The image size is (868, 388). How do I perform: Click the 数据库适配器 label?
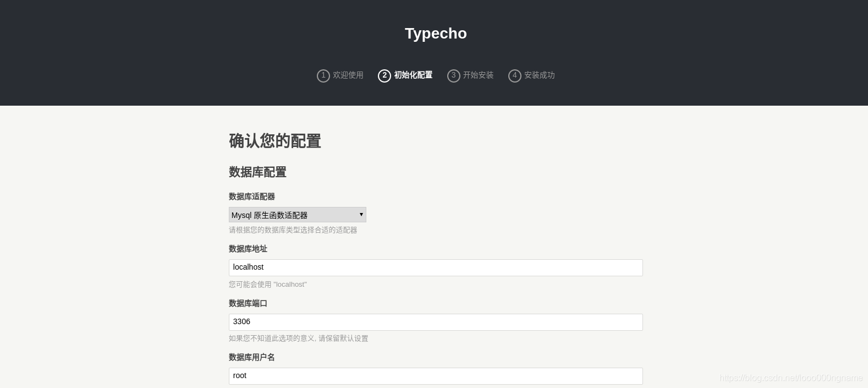(252, 196)
